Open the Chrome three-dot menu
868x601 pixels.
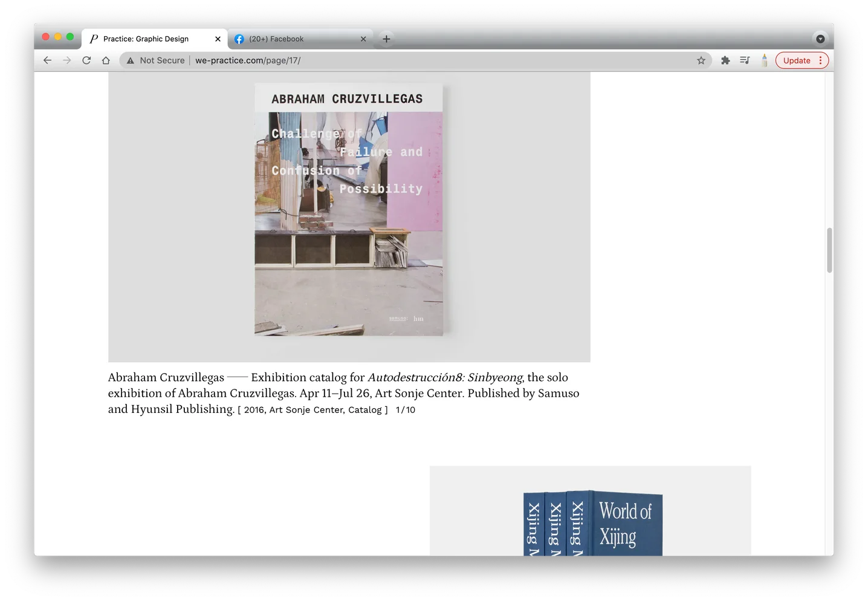(x=820, y=60)
